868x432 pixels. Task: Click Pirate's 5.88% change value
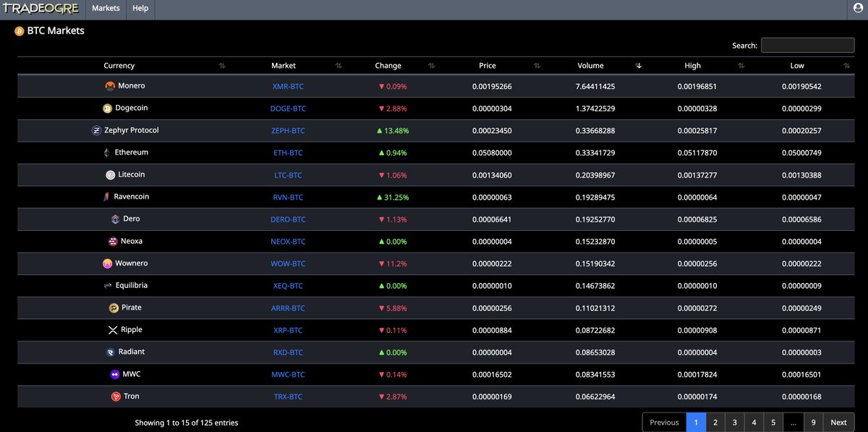pyautogui.click(x=393, y=308)
